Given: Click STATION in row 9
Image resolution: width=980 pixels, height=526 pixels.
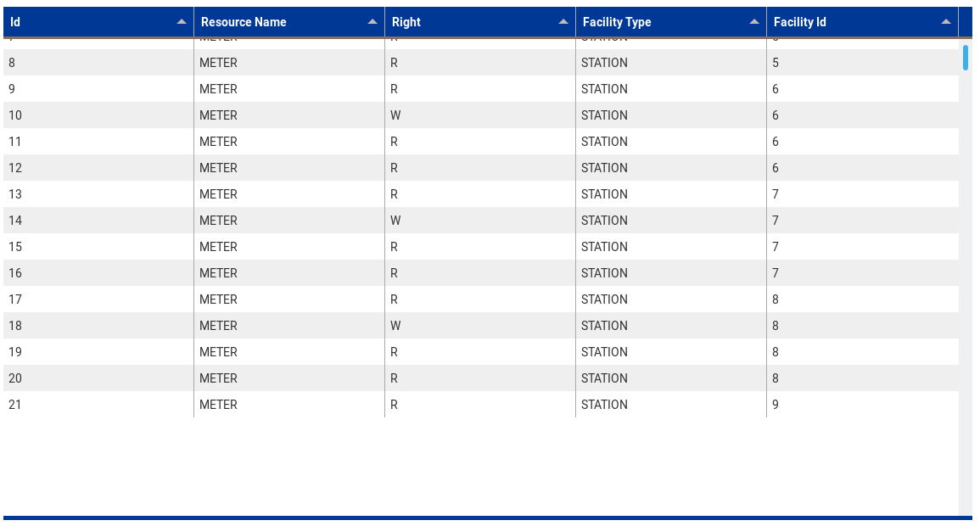Looking at the screenshot, I should click(x=604, y=89).
